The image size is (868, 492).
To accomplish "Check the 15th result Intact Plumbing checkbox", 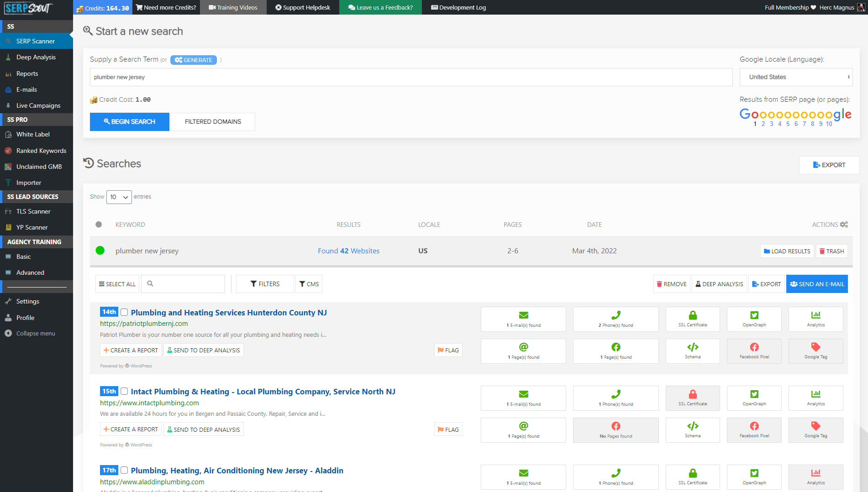I will click(124, 392).
